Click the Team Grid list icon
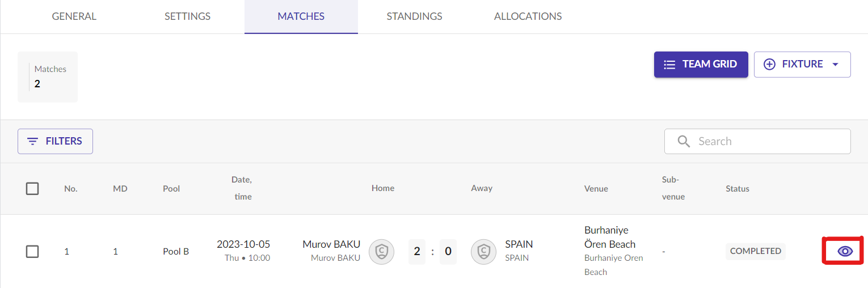Image resolution: width=868 pixels, height=288 pixels. pos(669,65)
